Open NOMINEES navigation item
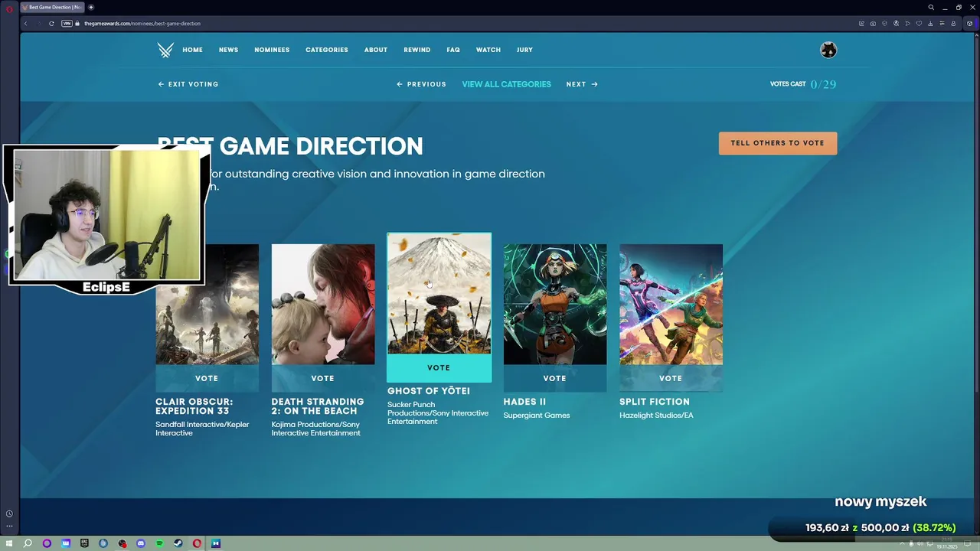 point(272,50)
